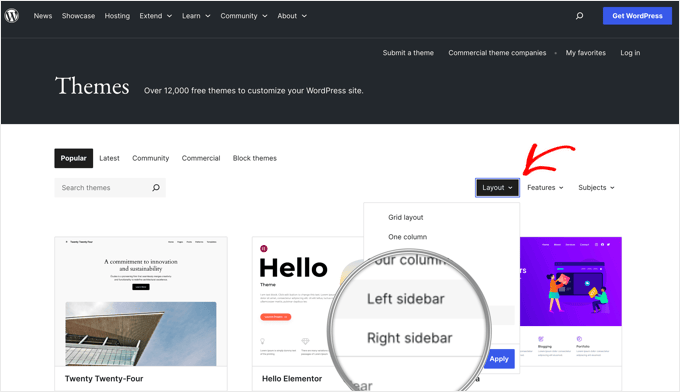Go to My favorites link
The height and width of the screenshot is (392, 680).
(x=585, y=53)
